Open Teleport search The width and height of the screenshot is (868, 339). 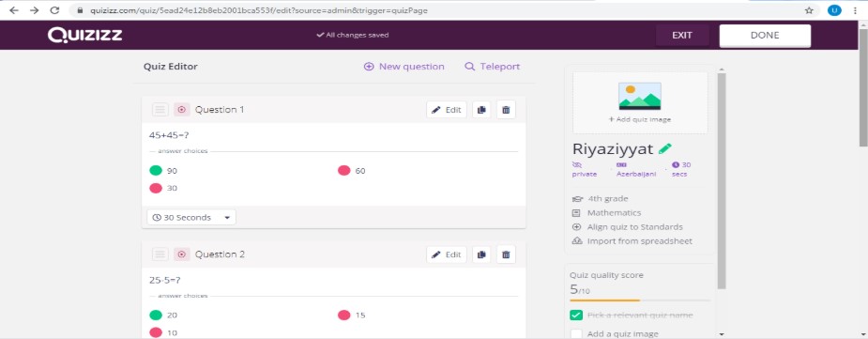[x=492, y=67]
